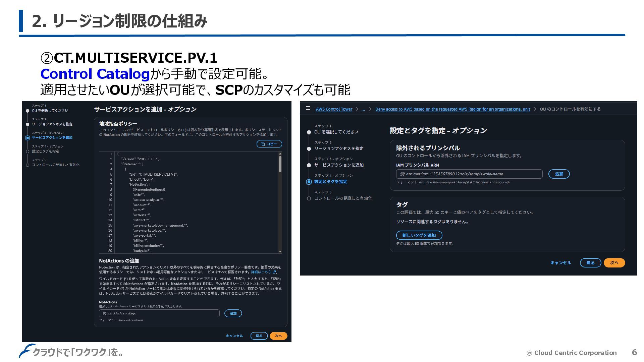The image size is (644, 362).
Task: Open Deny access to AWS breadcrumb link
Action: [x=452, y=109]
